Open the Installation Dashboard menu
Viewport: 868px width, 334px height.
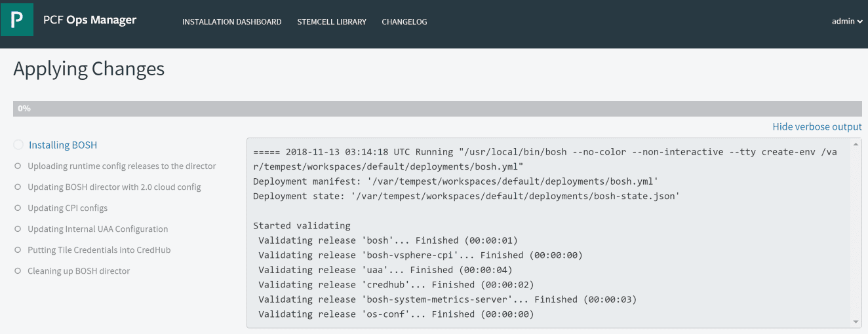pos(231,22)
